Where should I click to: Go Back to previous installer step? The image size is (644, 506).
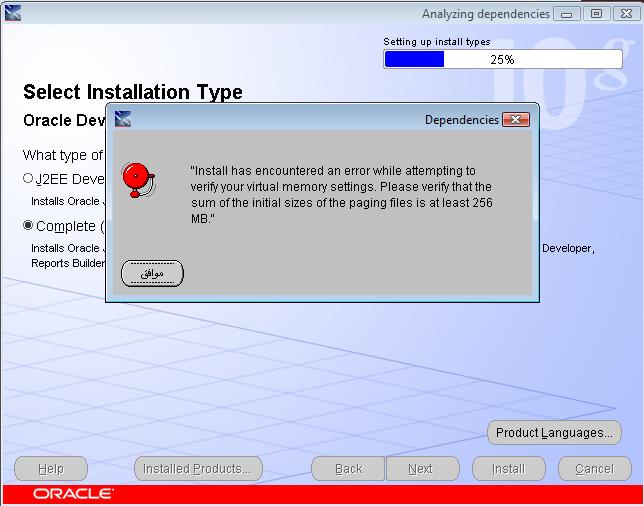coord(349,468)
